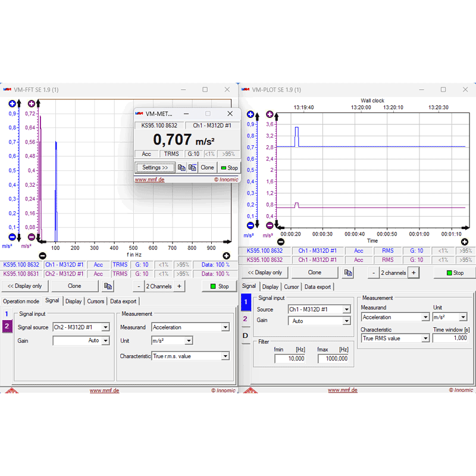Image resolution: width=476 pixels, height=476 pixels.
Task: Select the D channel selector in VM-PLOT
Action: (x=246, y=335)
